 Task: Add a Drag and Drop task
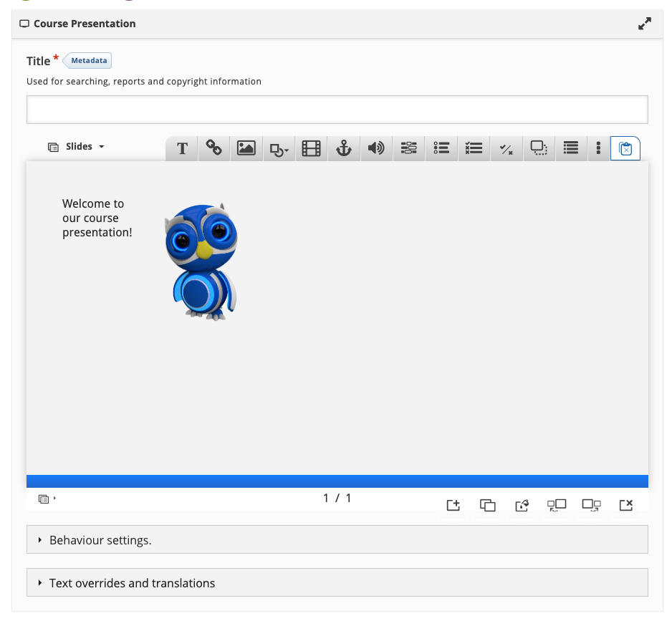click(539, 148)
